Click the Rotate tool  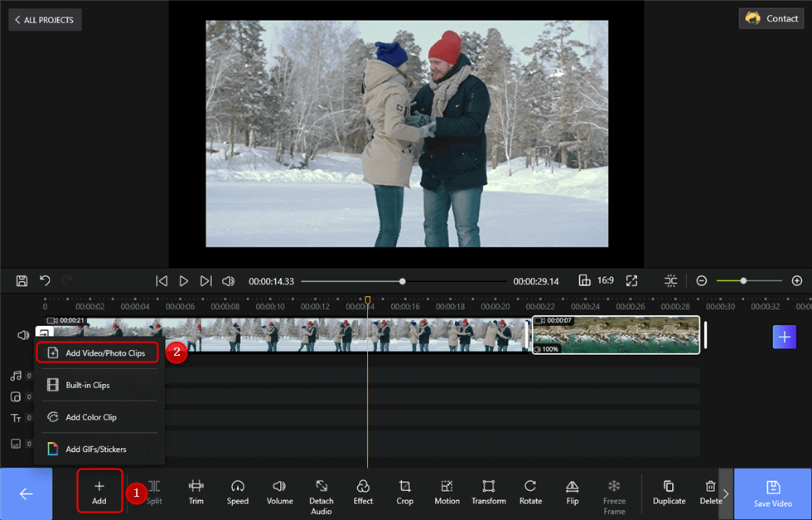[x=530, y=492]
